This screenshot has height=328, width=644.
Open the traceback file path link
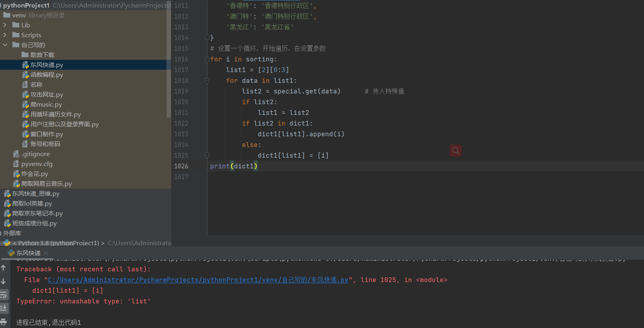[198, 280]
